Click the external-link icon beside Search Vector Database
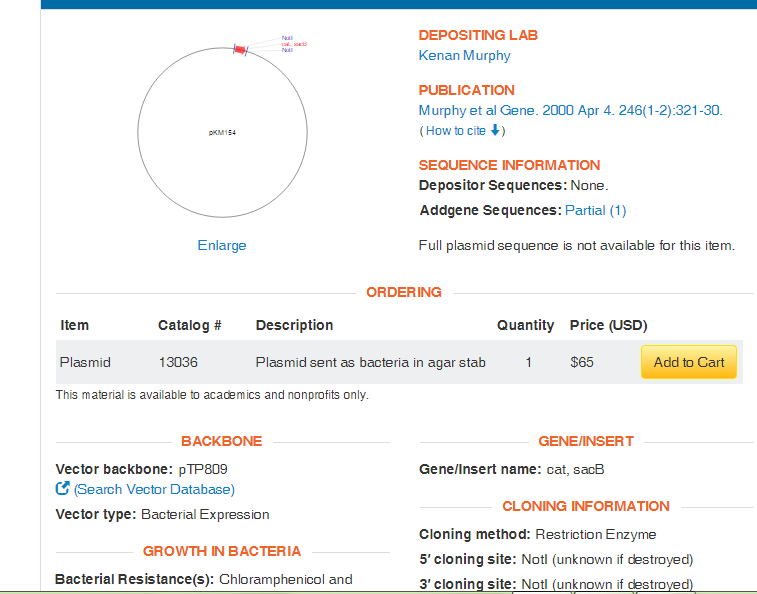757x594 pixels. coord(63,489)
